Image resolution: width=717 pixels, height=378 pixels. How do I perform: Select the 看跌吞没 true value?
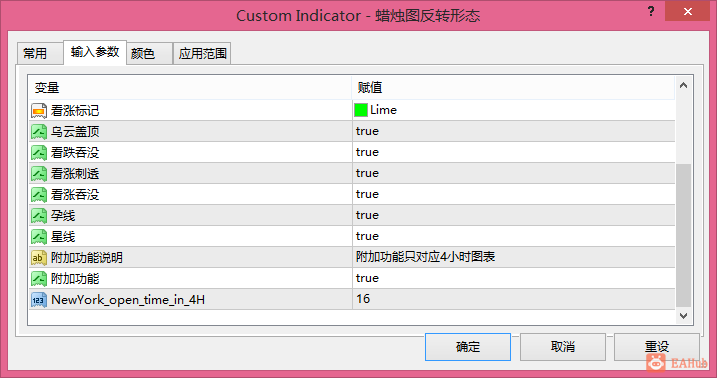[367, 152]
